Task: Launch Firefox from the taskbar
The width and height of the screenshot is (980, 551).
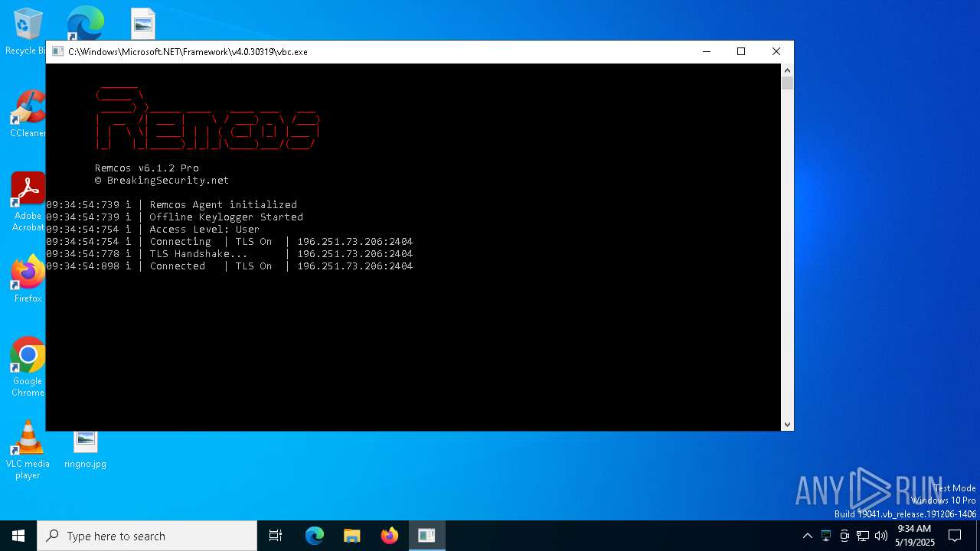Action: pyautogui.click(x=390, y=536)
